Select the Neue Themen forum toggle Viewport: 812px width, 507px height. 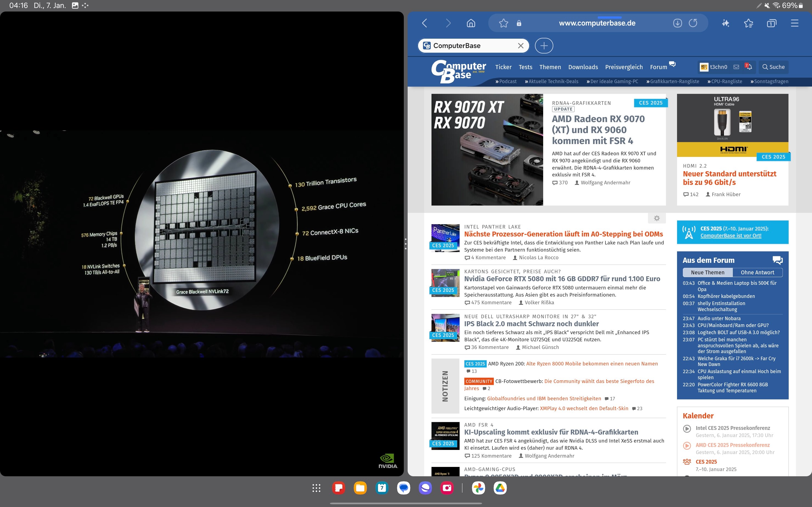pyautogui.click(x=707, y=272)
